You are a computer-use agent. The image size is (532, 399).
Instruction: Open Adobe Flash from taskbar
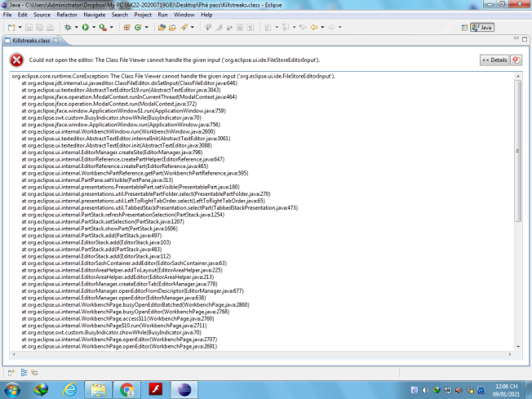156,389
